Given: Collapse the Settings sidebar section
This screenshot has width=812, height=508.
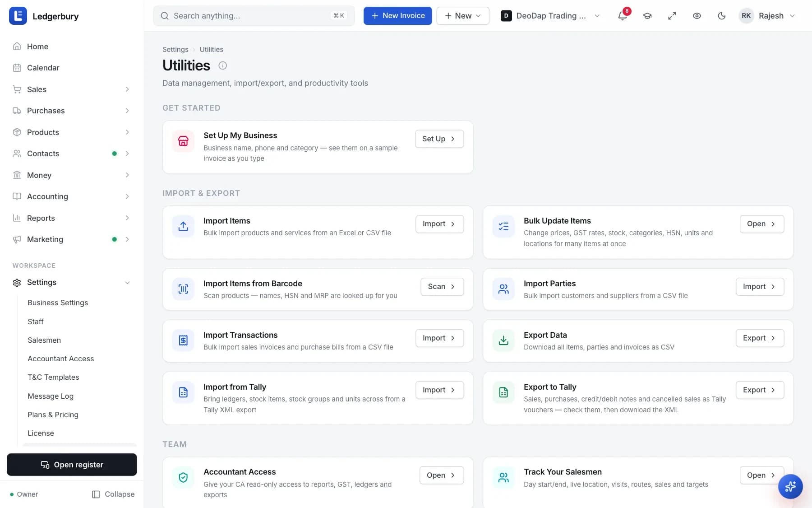Looking at the screenshot, I should 72,282.
